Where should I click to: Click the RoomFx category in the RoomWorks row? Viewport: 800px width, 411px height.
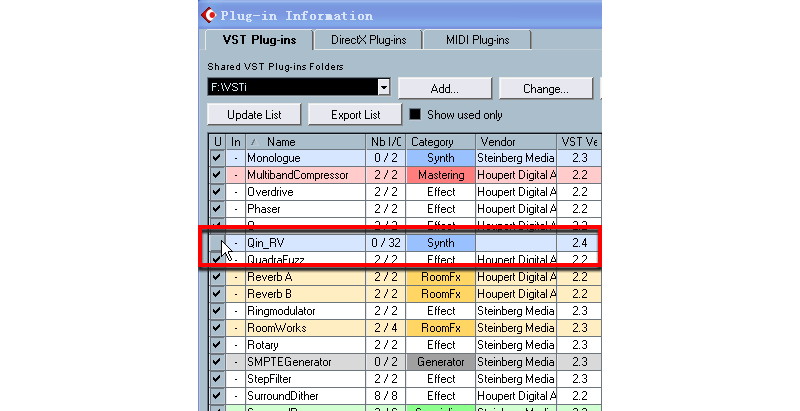tap(441, 328)
